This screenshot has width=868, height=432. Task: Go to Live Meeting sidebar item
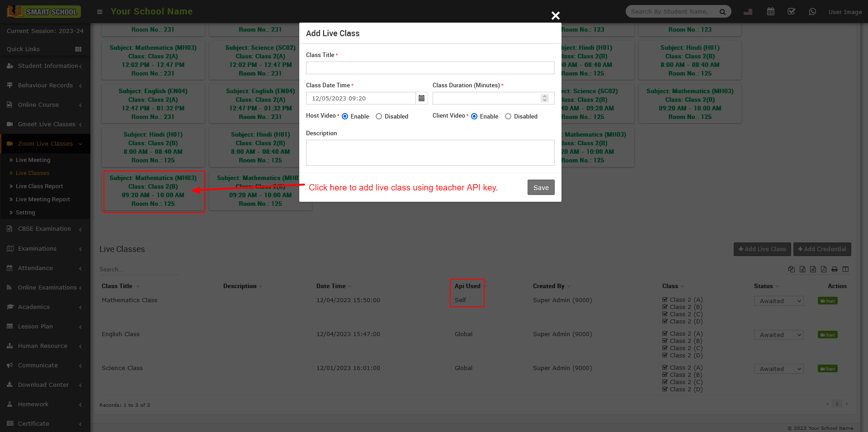(33, 160)
